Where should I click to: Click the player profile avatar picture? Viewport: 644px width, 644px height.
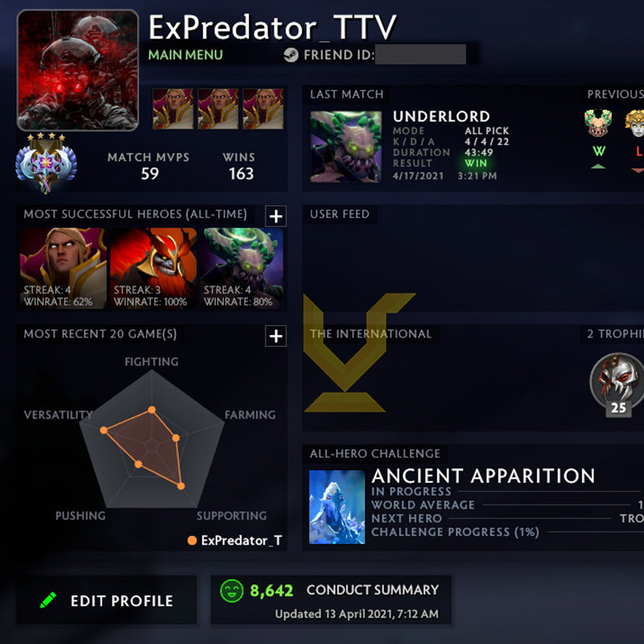pos(77,70)
